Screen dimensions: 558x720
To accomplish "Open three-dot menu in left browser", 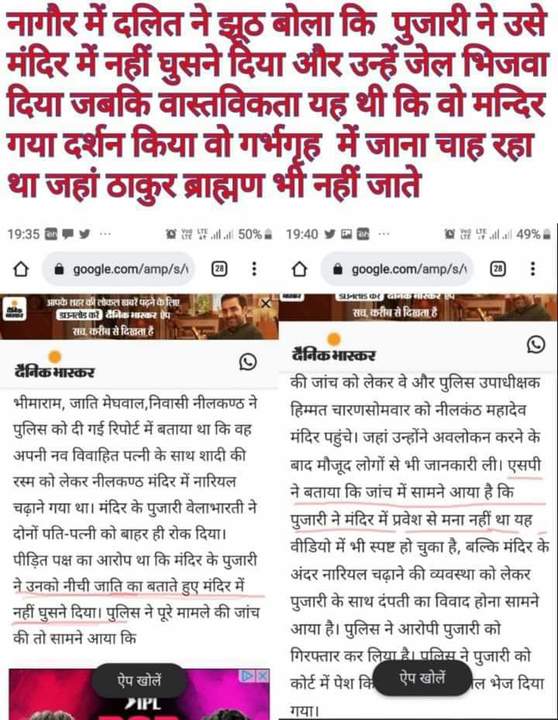I will point(254,269).
